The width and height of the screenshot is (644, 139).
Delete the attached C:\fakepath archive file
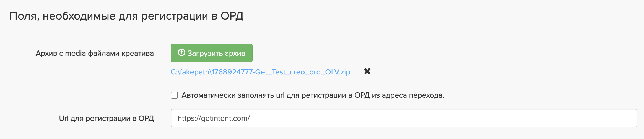[x=367, y=71]
